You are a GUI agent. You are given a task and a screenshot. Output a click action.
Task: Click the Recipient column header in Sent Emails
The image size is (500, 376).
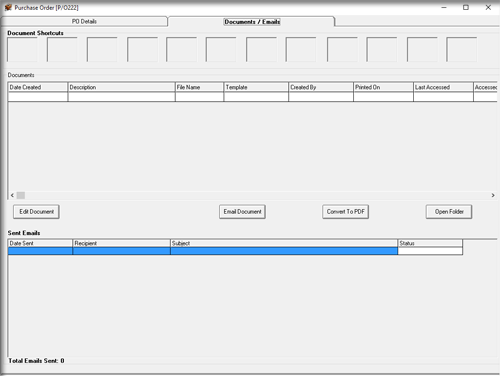pyautogui.click(x=121, y=243)
